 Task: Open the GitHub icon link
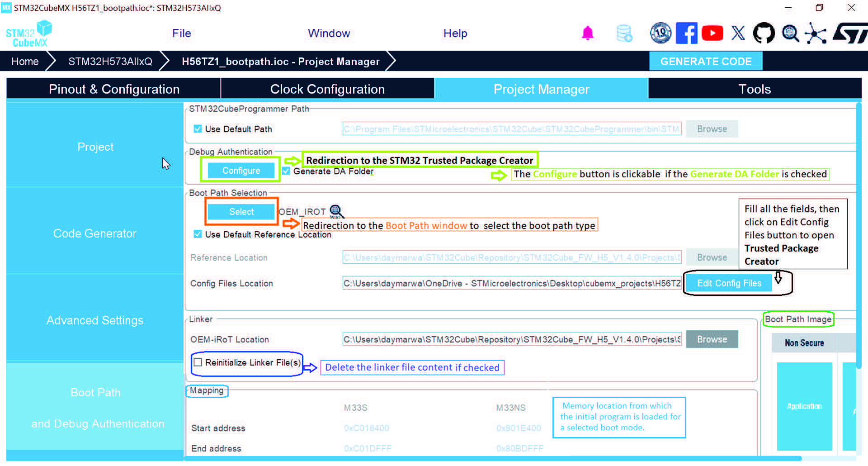click(764, 33)
